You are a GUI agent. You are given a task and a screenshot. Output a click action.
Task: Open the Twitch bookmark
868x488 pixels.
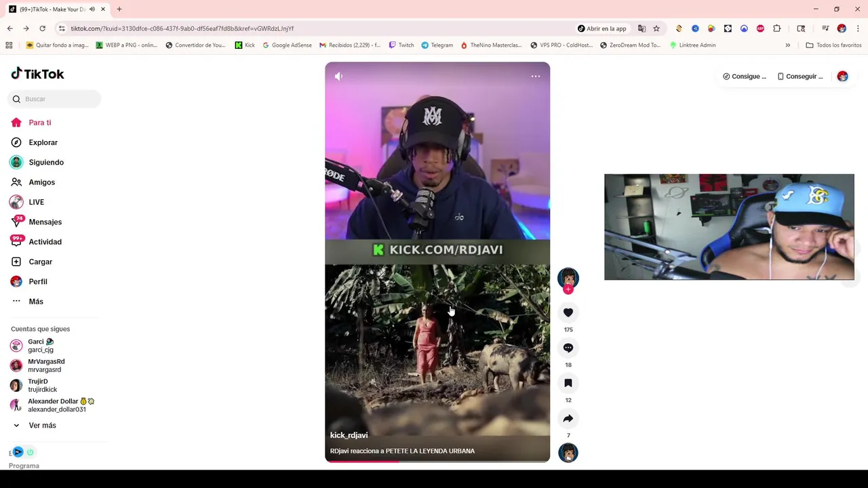click(401, 45)
